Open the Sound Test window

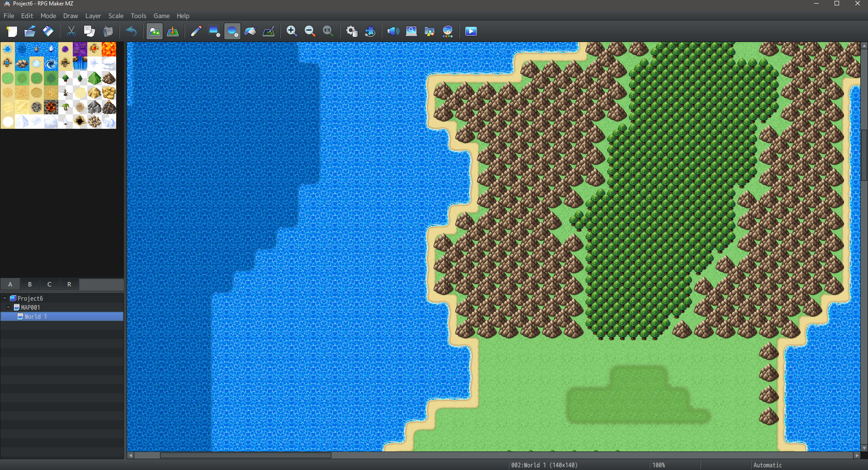click(393, 31)
